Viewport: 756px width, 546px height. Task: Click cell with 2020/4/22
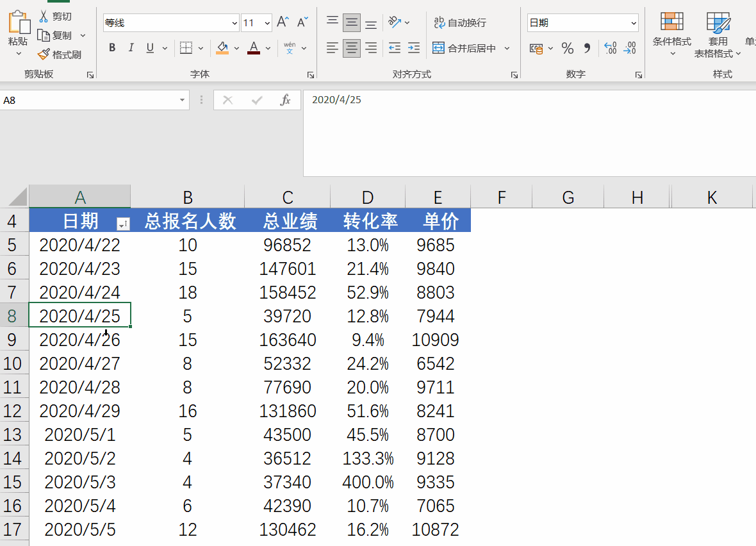pos(79,245)
